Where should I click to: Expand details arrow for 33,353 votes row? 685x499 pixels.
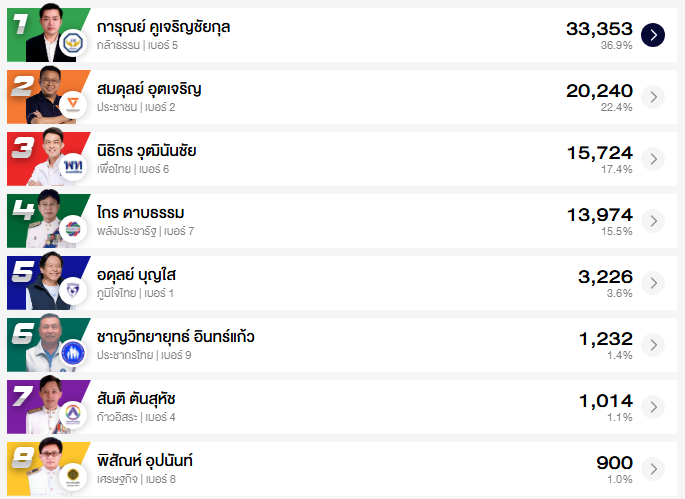[653, 35]
